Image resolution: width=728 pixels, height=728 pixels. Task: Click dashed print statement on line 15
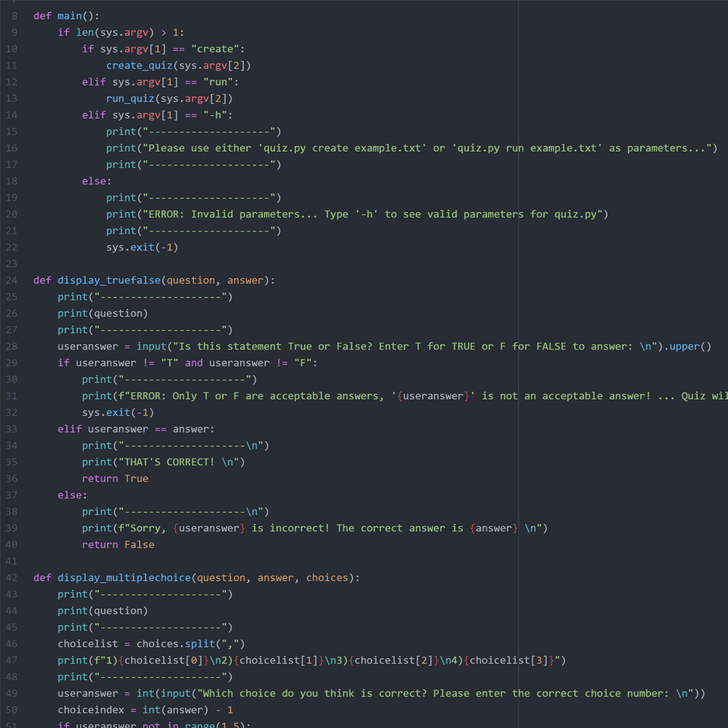click(x=194, y=132)
